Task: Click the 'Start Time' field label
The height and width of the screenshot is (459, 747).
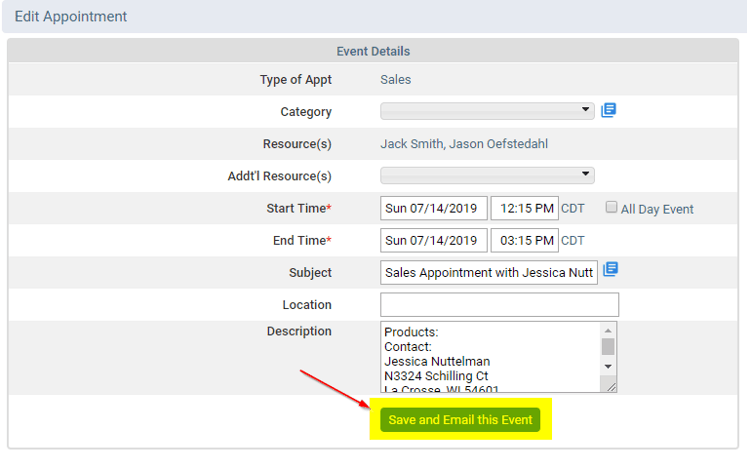Action: tap(299, 208)
